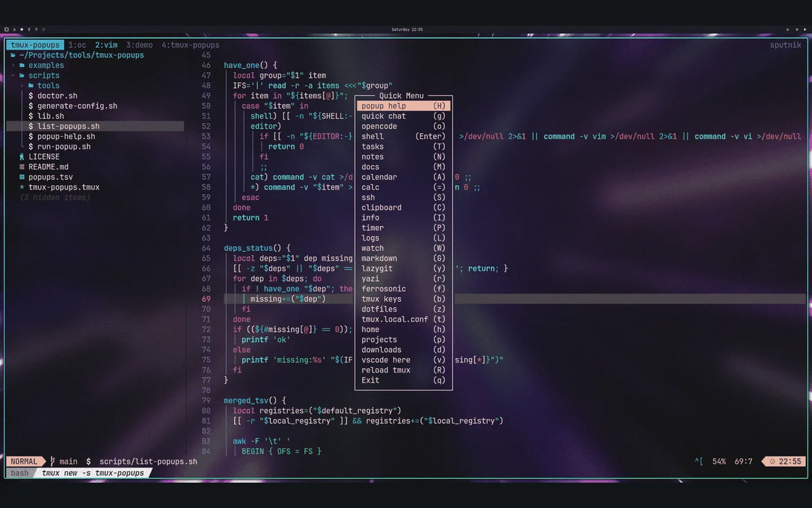The width and height of the screenshot is (812, 508).
Task: Open list-popups.sh in file tree
Action: pos(95,126)
